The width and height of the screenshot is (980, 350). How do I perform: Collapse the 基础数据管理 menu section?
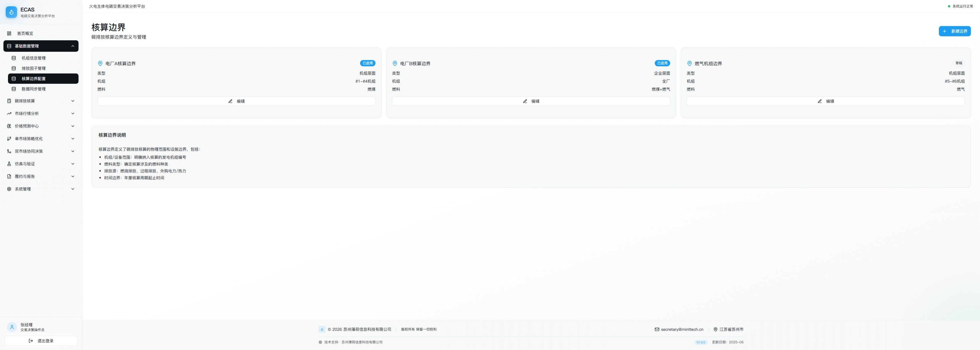tap(73, 46)
